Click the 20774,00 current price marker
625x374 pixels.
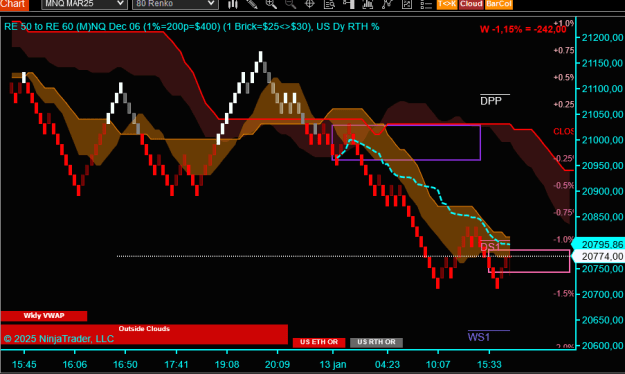point(599,256)
